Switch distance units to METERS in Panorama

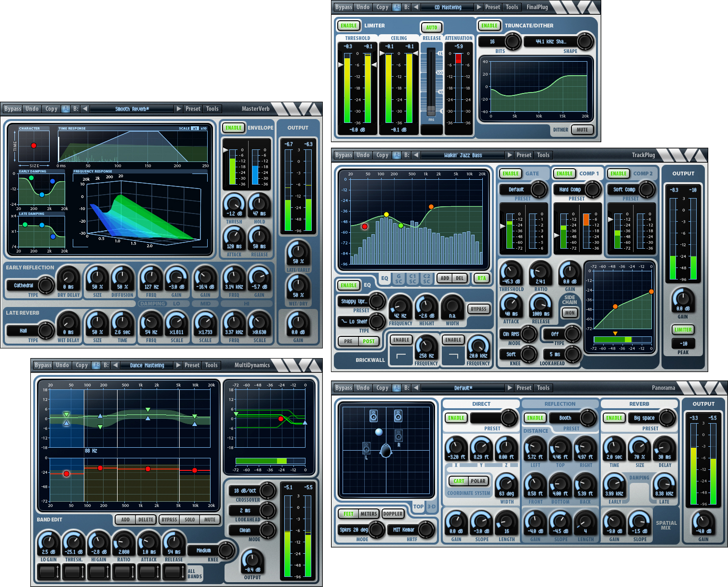click(369, 514)
